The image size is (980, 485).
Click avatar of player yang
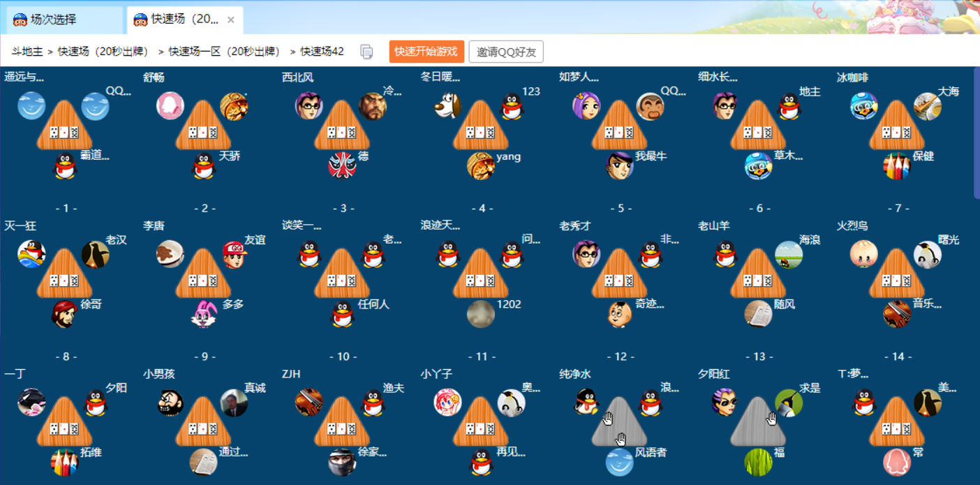click(481, 166)
